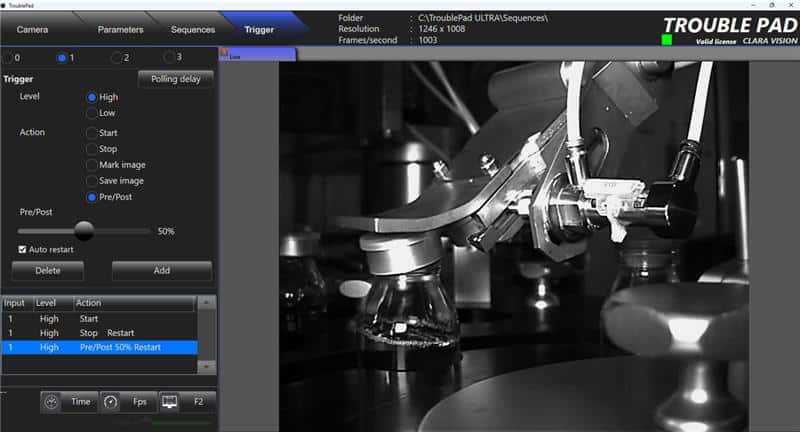800x432 pixels.
Task: Click the frames/second value 1003
Action: 428,40
